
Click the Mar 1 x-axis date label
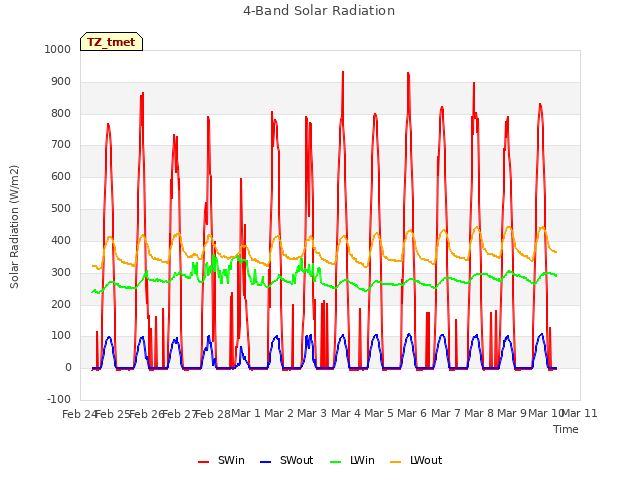(246, 413)
